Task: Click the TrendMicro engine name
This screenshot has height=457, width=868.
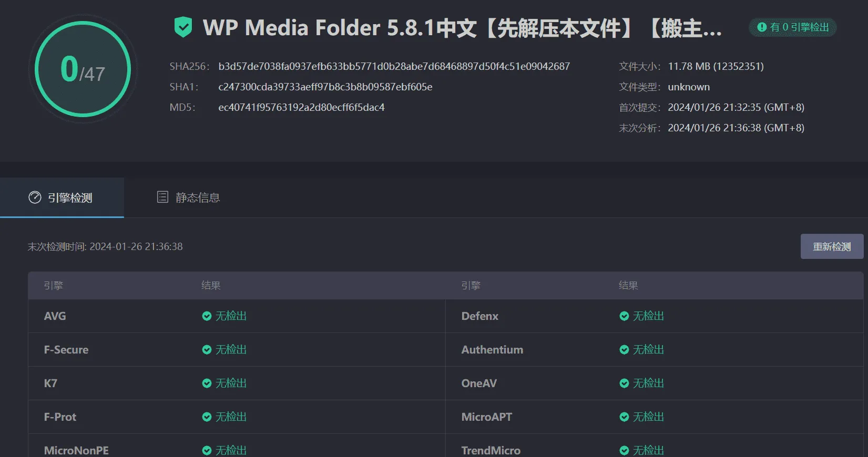Action: pyautogui.click(x=491, y=451)
